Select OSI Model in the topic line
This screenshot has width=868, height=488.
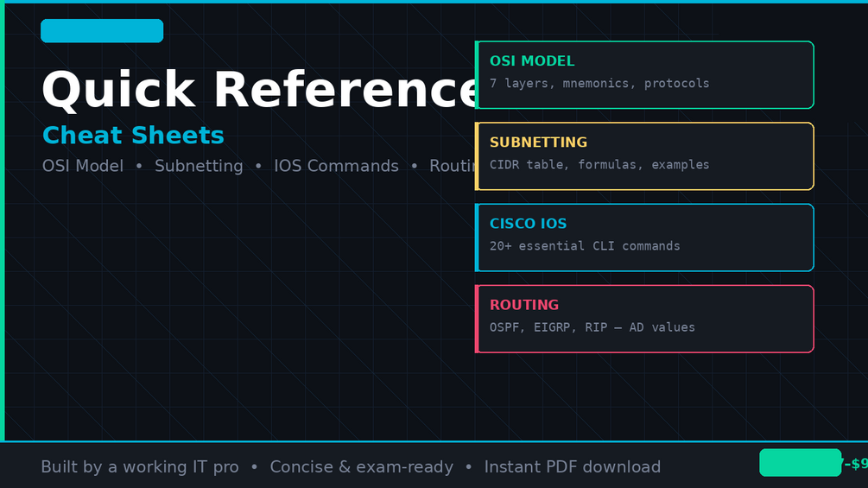(x=83, y=166)
